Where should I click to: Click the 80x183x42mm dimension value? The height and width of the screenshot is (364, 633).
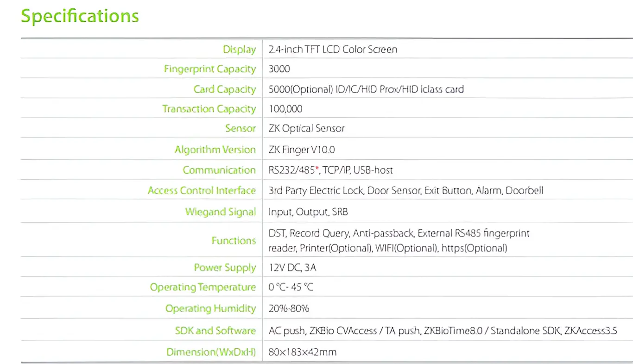(302, 352)
